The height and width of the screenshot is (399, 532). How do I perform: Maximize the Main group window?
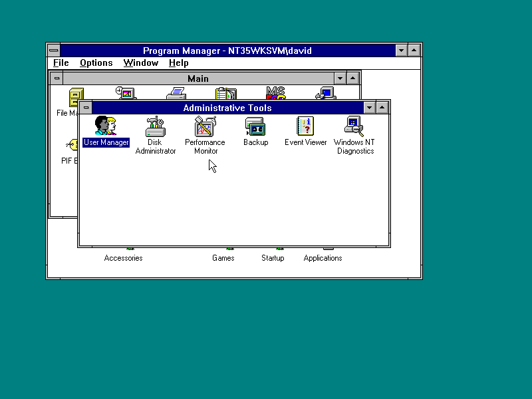point(353,78)
